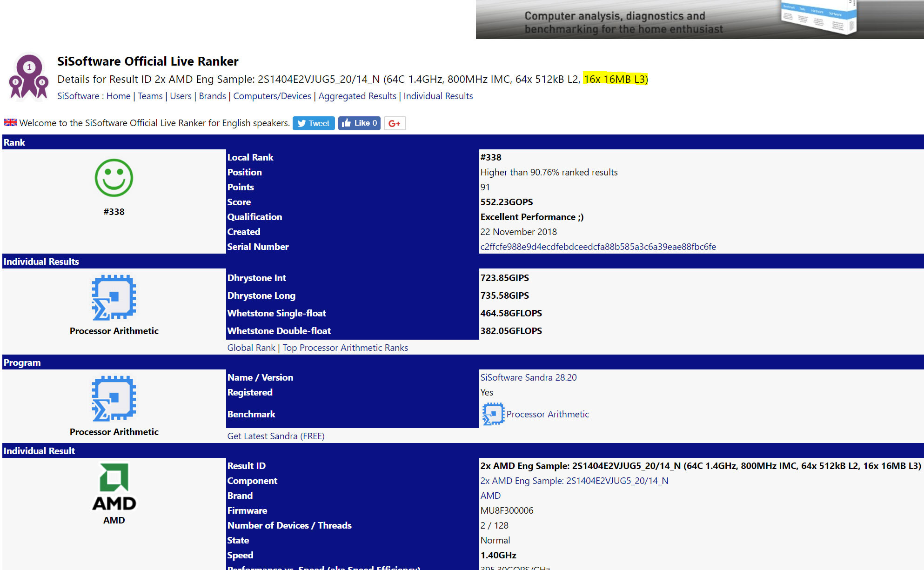Click the Sandra advertisement banner
Image resolution: width=924 pixels, height=570 pixels.
pyautogui.click(x=699, y=20)
